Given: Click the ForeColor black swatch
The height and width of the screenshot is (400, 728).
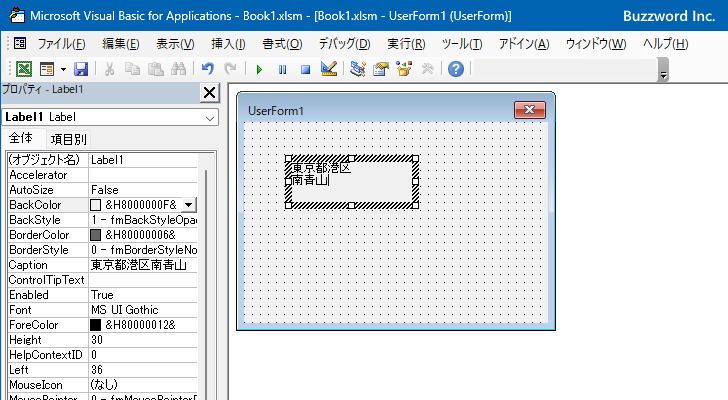Looking at the screenshot, I should click(95, 325).
